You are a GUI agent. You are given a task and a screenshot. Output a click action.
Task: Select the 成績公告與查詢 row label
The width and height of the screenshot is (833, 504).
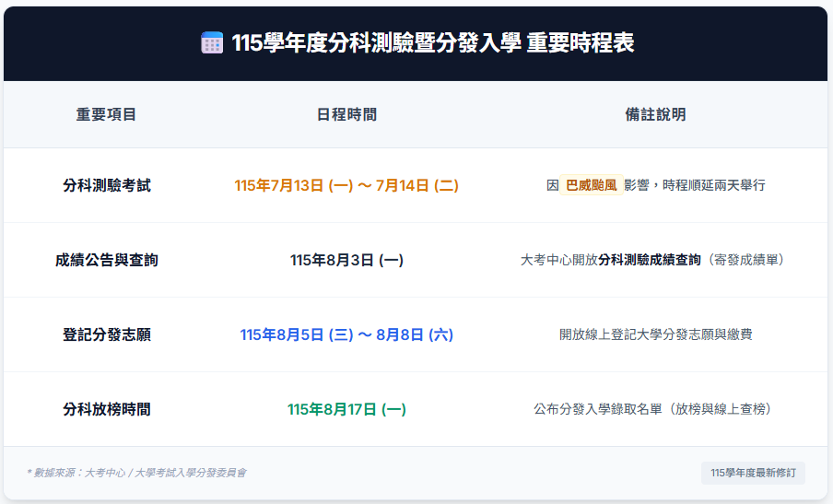pyautogui.click(x=106, y=260)
